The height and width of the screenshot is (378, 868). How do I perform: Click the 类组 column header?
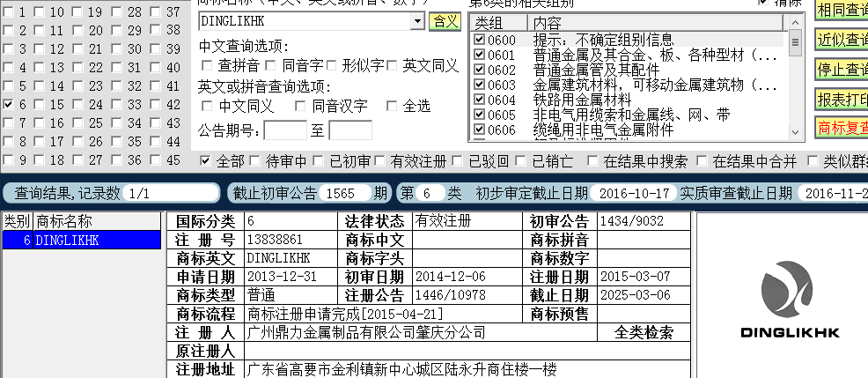tap(499, 23)
